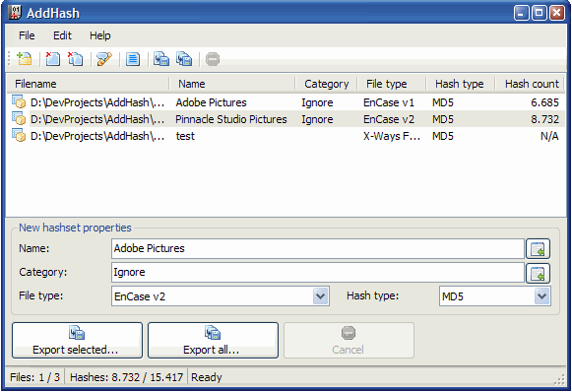Open the Help menu

coord(100,35)
